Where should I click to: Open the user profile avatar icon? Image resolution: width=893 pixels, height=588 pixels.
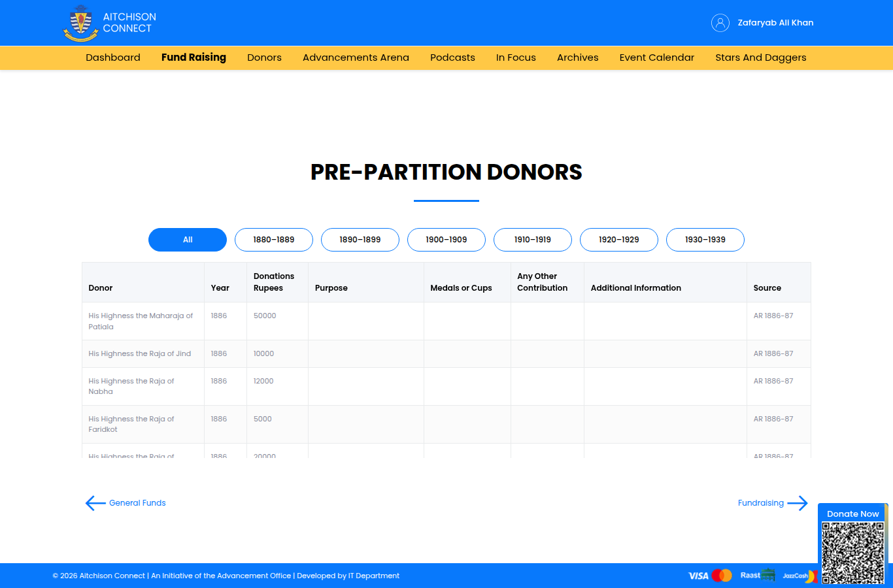(x=720, y=23)
